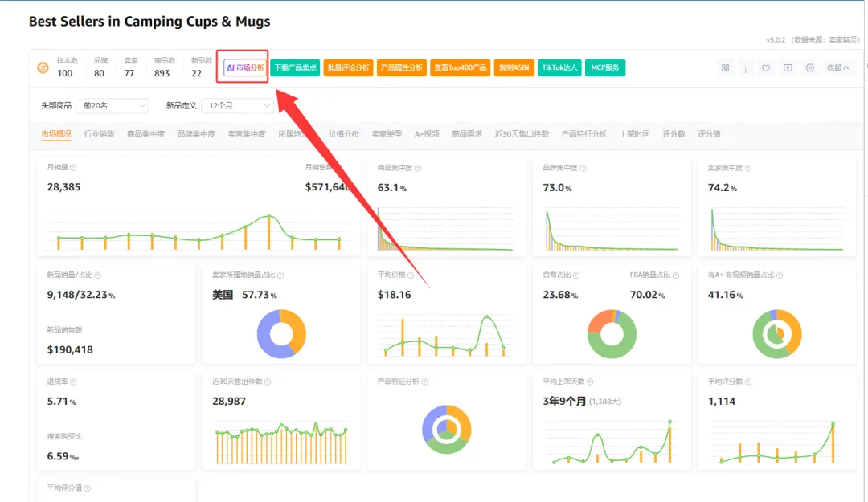
Task: Open the TikTok达人 button
Action: (x=559, y=67)
